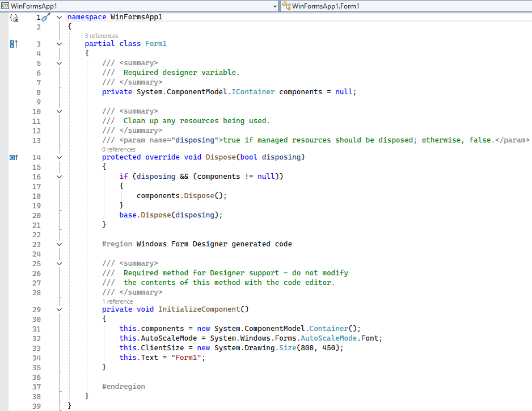Click the braces document outline icon beside line 1
532x411 pixels.
[14, 18]
